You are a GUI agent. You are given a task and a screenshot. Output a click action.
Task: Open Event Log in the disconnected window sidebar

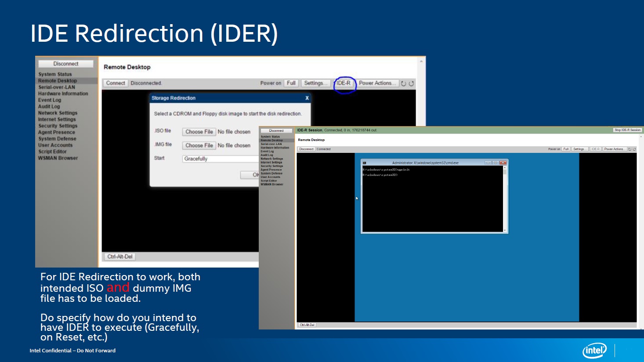(50, 100)
